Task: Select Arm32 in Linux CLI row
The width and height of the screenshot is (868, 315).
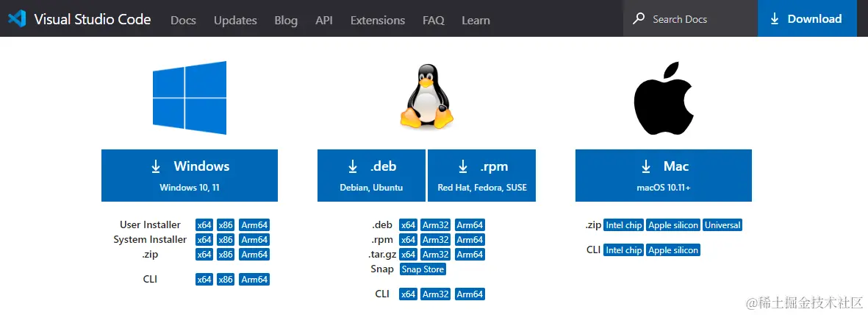Action: click(436, 294)
